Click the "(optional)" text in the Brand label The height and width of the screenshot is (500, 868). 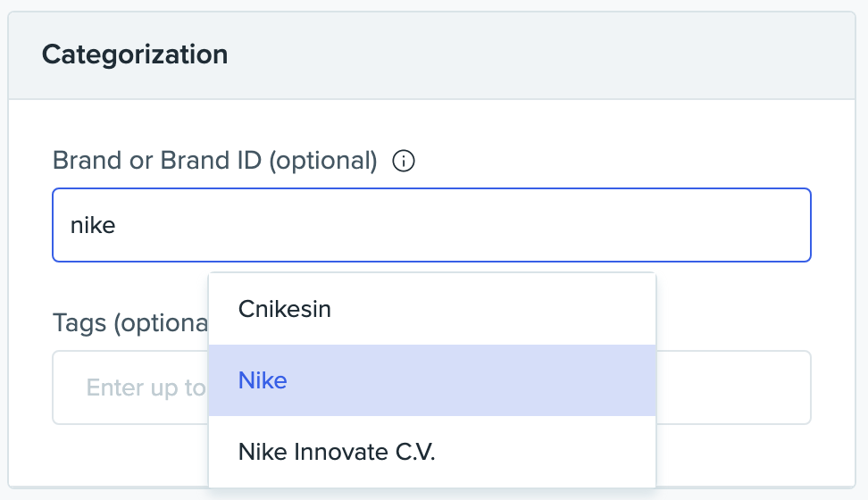click(x=323, y=161)
